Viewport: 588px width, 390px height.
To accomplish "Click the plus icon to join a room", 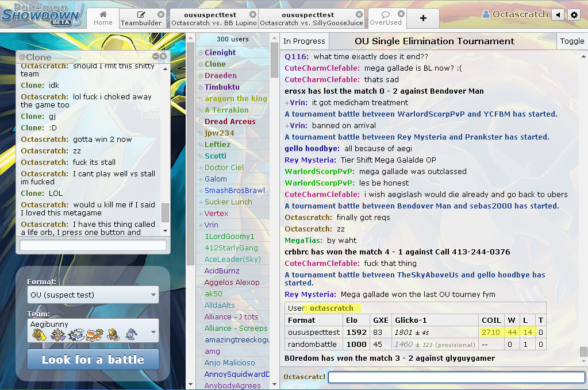I will coord(423,18).
